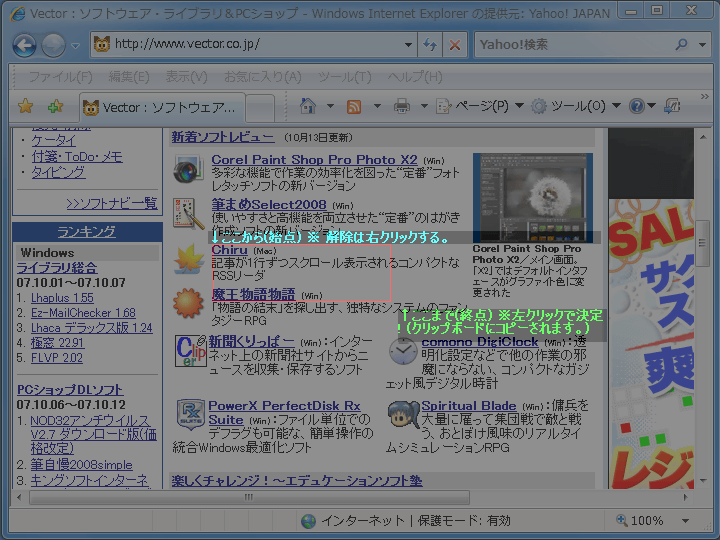This screenshot has width=720, height=540.
Task: Go back with the browser Back arrow
Action: coord(24,45)
